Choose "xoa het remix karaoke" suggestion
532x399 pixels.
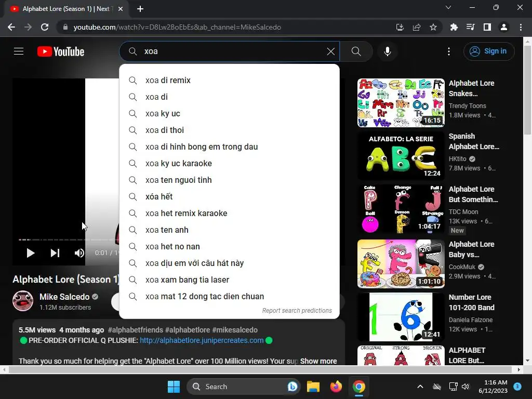(229, 213)
